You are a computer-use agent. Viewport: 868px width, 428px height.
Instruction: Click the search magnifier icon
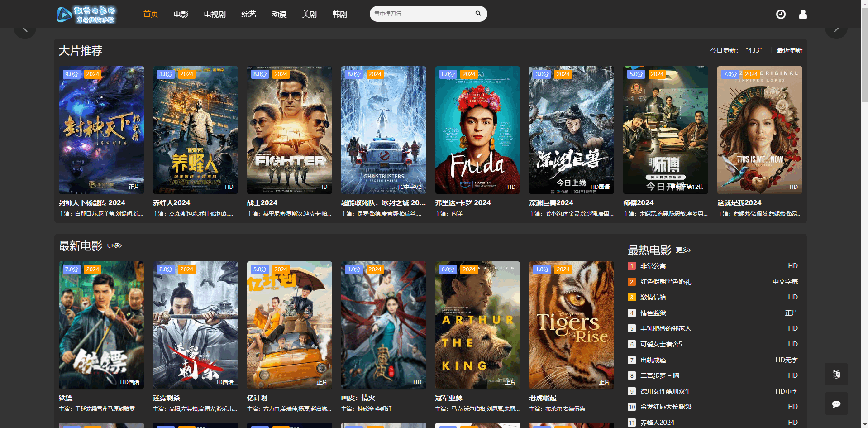coord(478,14)
